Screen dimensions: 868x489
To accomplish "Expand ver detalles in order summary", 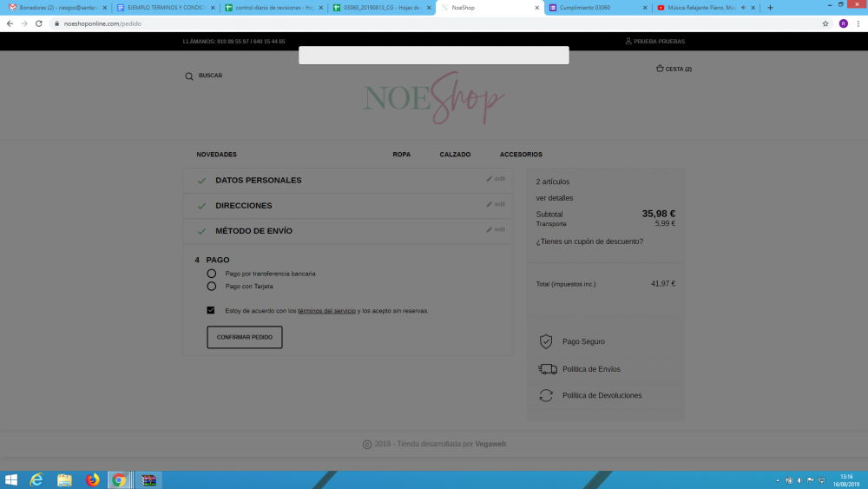I will click(554, 198).
